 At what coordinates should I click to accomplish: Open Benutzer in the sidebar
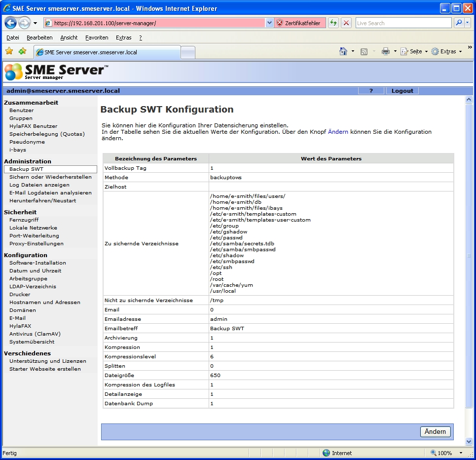click(x=22, y=110)
